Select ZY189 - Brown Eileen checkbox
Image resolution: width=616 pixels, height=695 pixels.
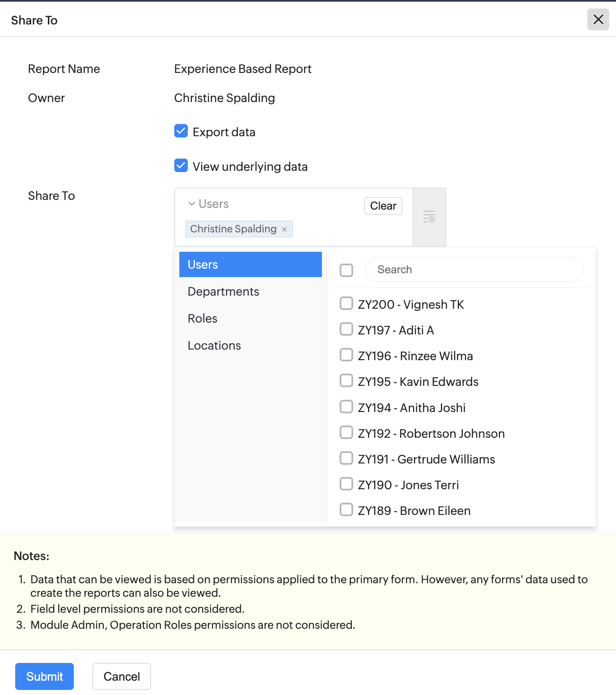[x=346, y=509]
